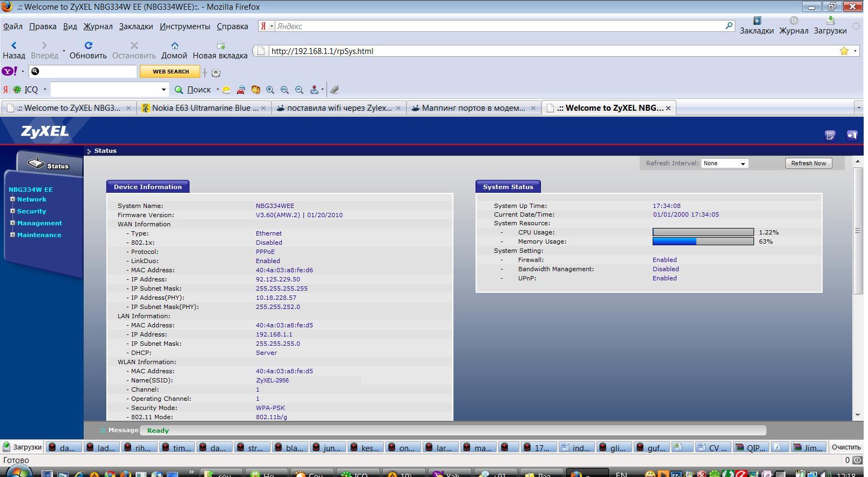Open the address bar history dropdown arrow

[855, 51]
